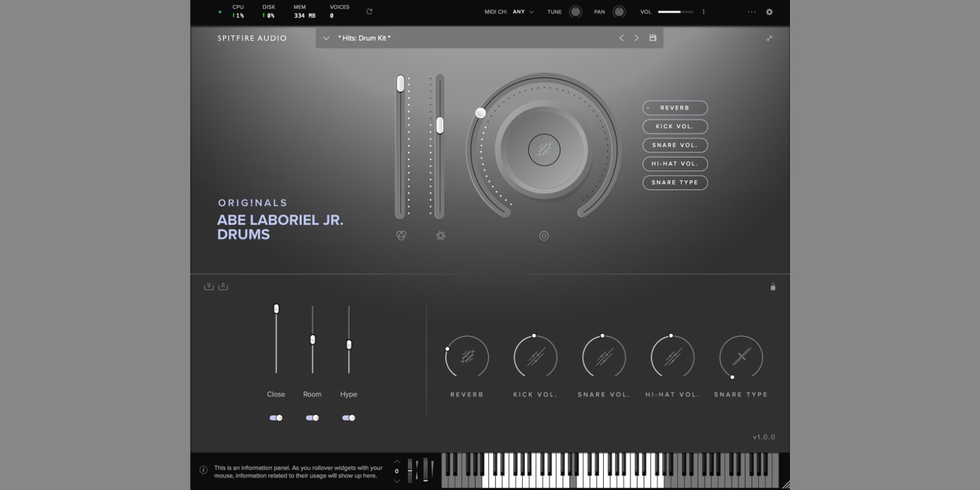The image size is (980, 490).
Task: Click the dynamics icon below second slider
Action: 441,236
